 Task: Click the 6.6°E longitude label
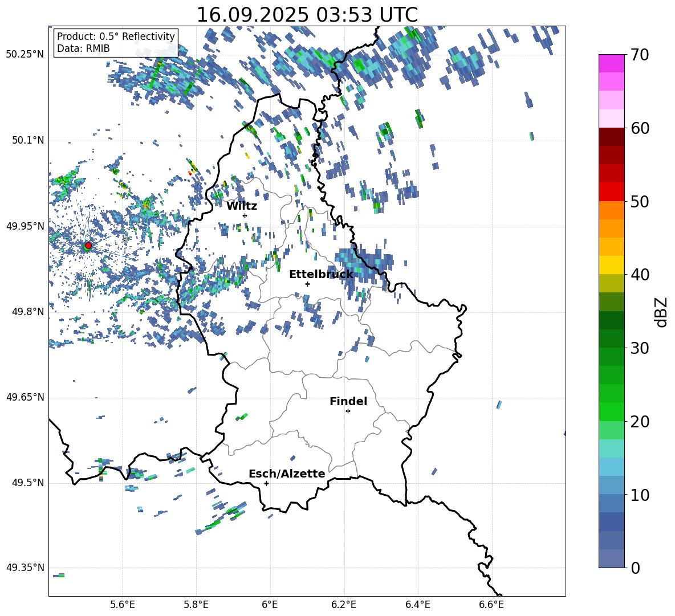[x=491, y=605]
